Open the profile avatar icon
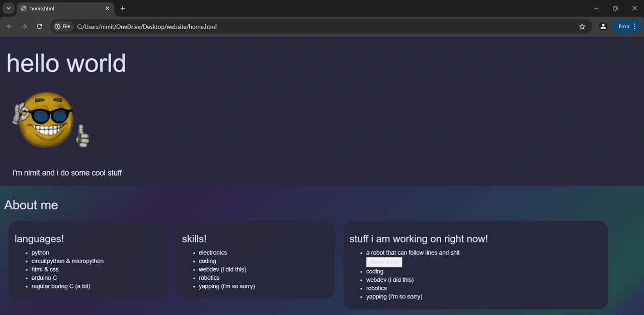Image resolution: width=644 pixels, height=315 pixels. pyautogui.click(x=603, y=26)
